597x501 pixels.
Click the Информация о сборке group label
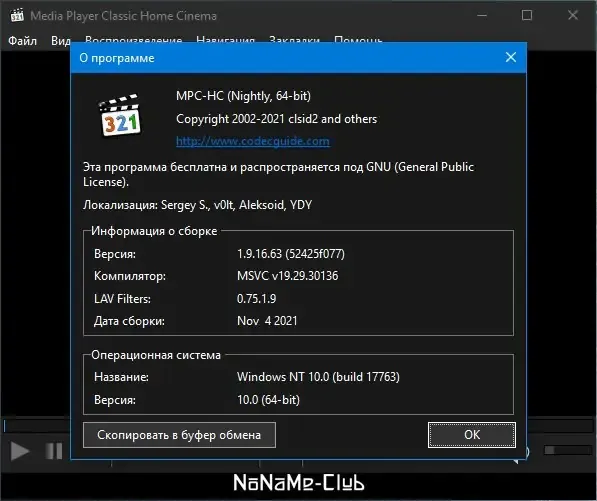[x=154, y=231]
